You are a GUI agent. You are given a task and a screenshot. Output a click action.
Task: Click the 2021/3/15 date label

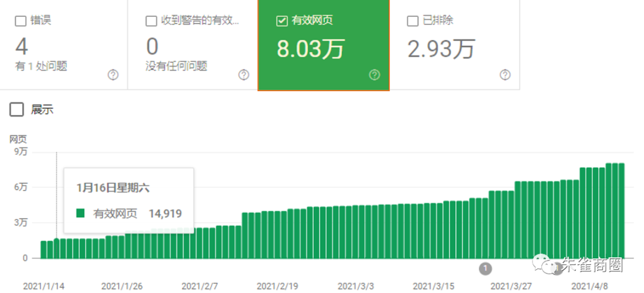(x=434, y=286)
